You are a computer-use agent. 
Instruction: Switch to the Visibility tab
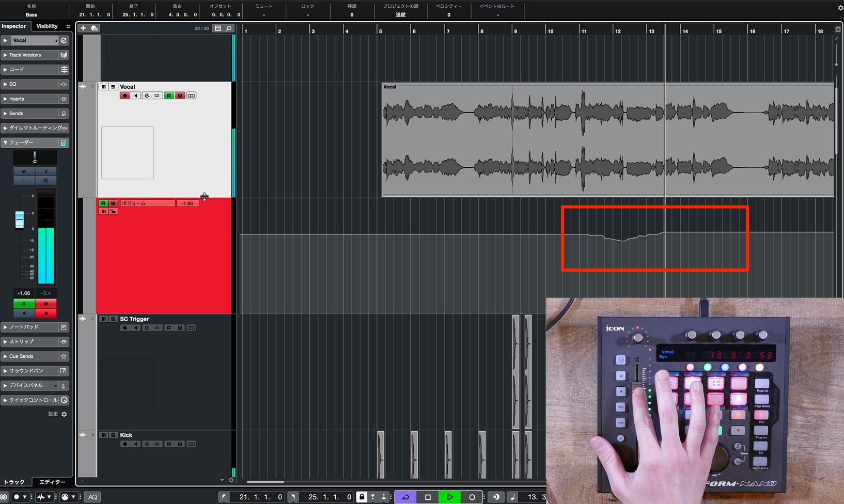coord(47,26)
